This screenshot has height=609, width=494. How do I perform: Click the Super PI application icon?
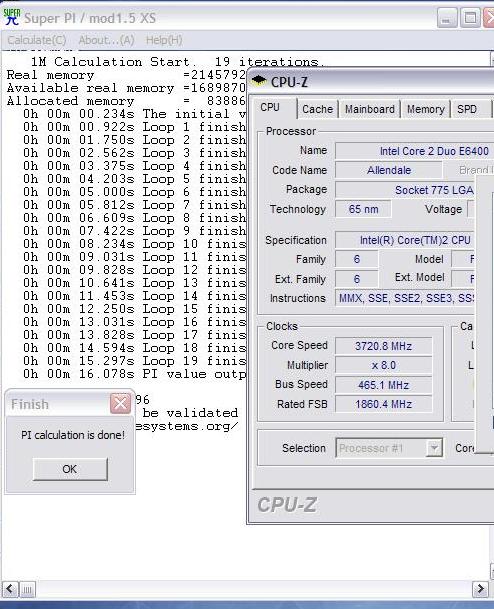[12, 17]
